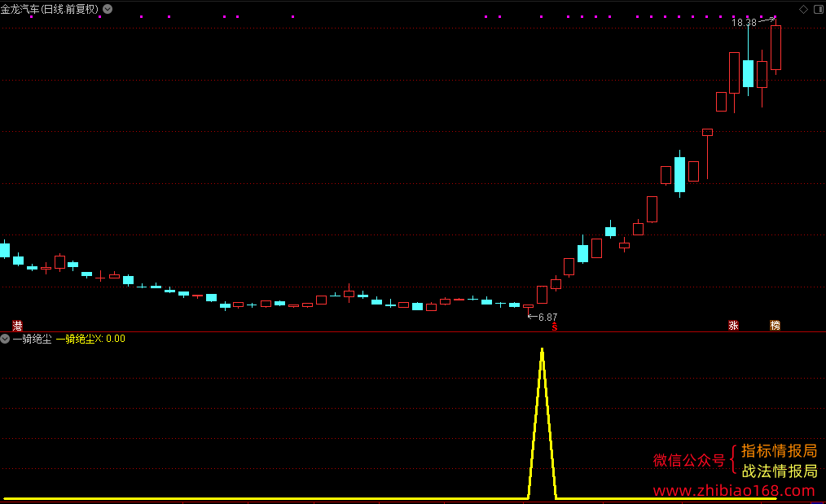Click the 涨 marker on the chart
This screenshot has height=504, width=826.
(733, 326)
